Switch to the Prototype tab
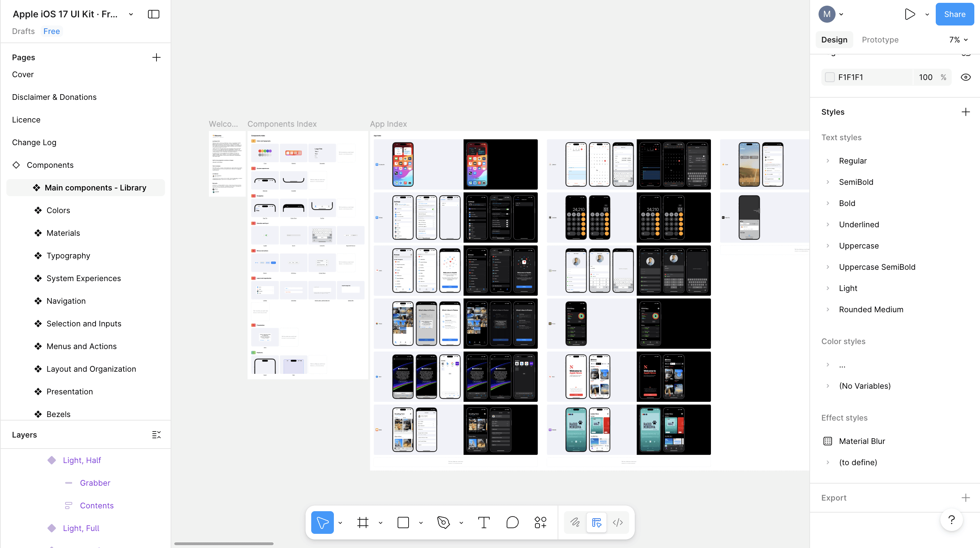 [880, 40]
